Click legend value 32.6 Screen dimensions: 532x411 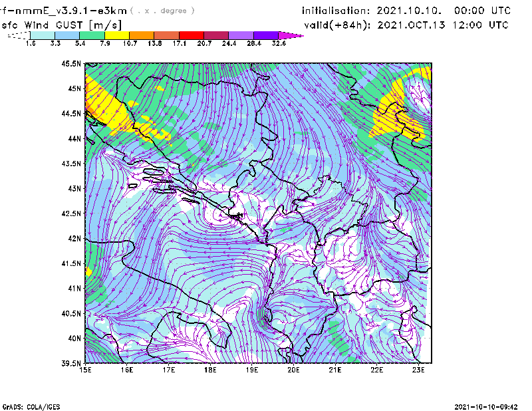pyautogui.click(x=279, y=43)
